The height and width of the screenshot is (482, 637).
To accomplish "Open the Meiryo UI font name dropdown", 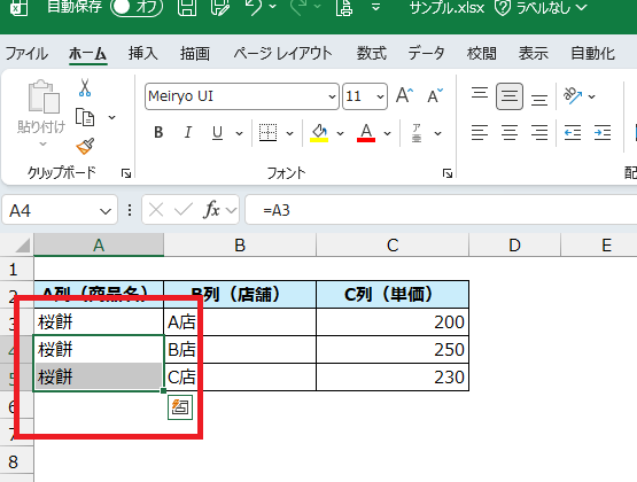I will click(332, 97).
